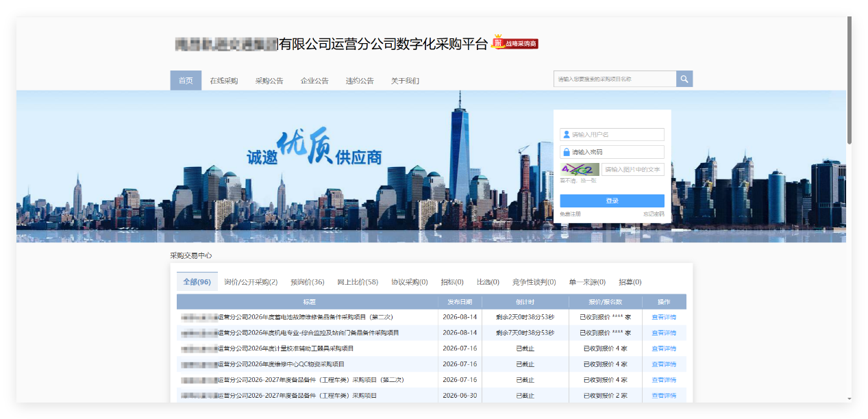This screenshot has height=419, width=868.
Task: Open 查看详情 for 工程车类 (第二次) project
Action: (x=664, y=380)
